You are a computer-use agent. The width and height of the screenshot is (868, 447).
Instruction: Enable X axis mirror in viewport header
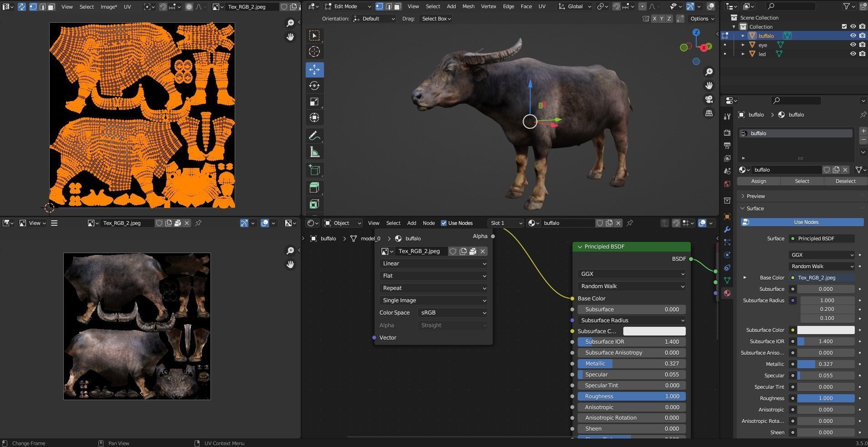pyautogui.click(x=654, y=19)
